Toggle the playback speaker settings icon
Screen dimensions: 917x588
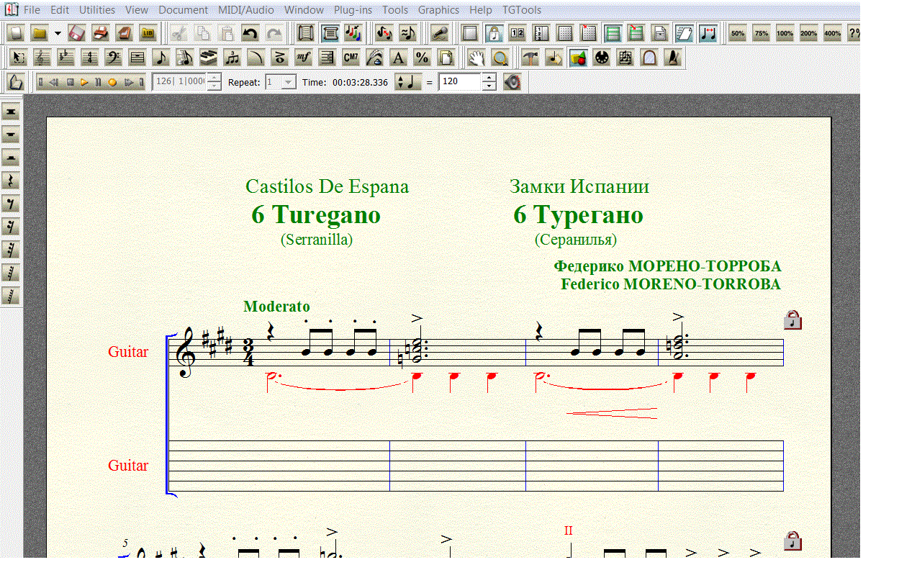tap(512, 82)
